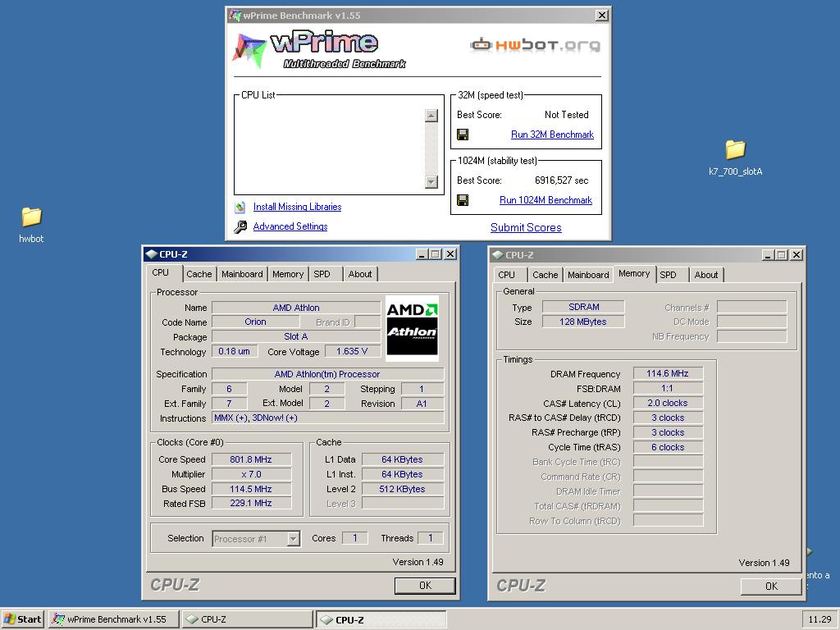Click the left CPU-Z window title icon
This screenshot has width=840, height=630.
click(152, 254)
